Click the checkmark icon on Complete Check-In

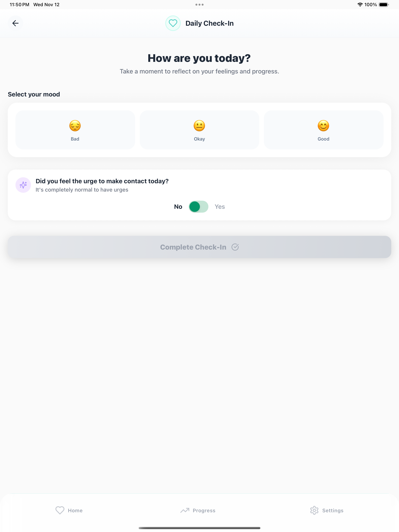click(235, 247)
